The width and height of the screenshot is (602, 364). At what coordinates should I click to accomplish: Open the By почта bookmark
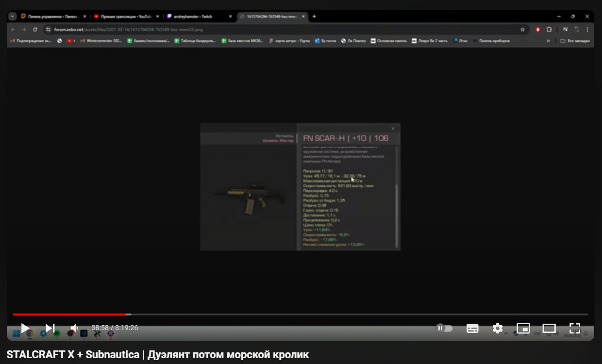325,41
